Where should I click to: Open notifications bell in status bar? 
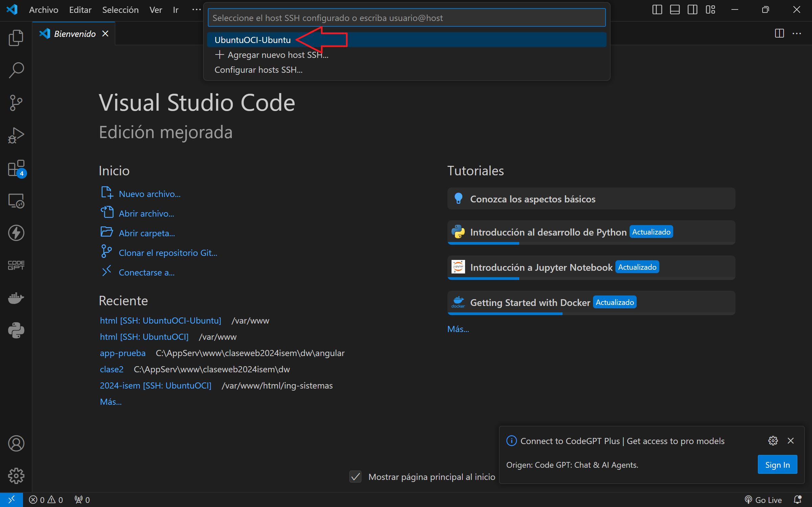(x=797, y=500)
